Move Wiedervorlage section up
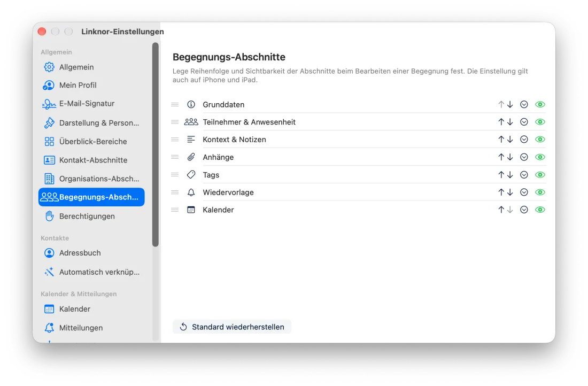Screen dimensions: 588x386 501,192
